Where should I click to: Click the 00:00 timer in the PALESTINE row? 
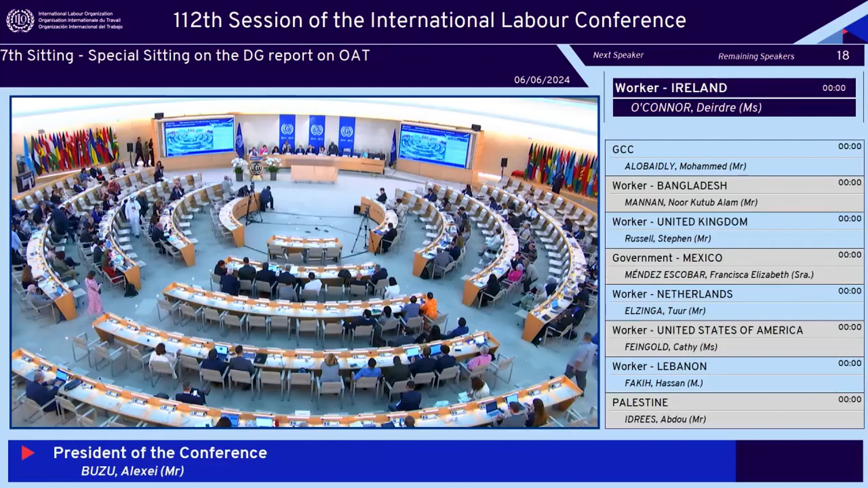click(850, 399)
